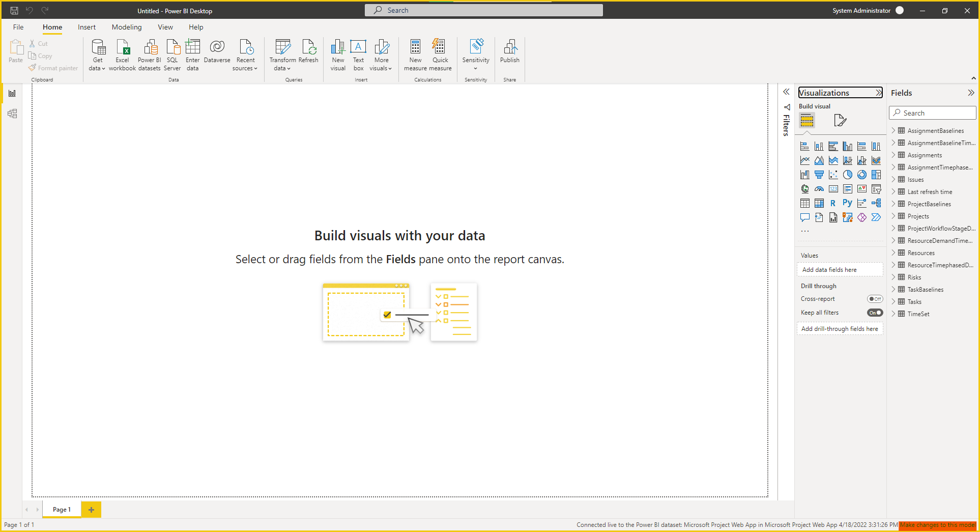Select the Treemap visual
The height and width of the screenshot is (532, 980).
tap(876, 175)
